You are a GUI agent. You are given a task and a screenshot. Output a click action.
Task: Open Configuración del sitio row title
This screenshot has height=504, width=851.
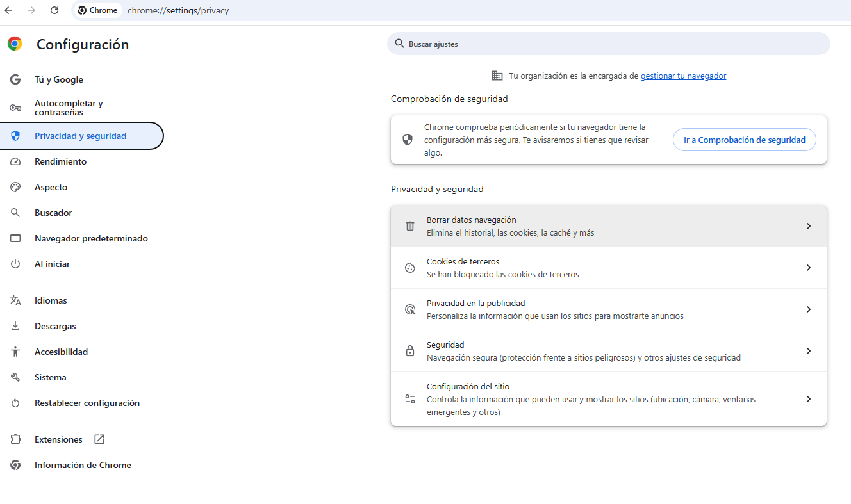tap(468, 386)
